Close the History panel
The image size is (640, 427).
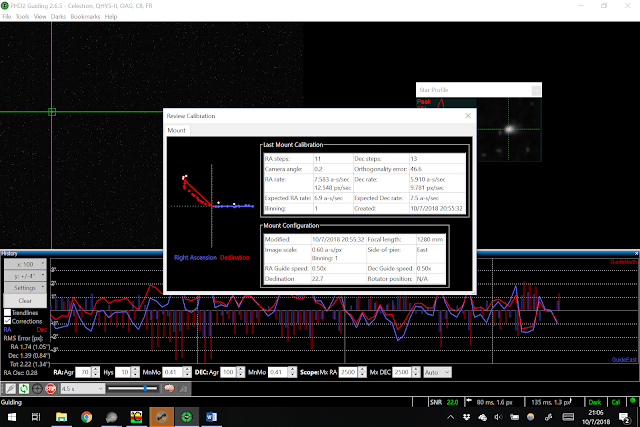pyautogui.click(x=636, y=254)
